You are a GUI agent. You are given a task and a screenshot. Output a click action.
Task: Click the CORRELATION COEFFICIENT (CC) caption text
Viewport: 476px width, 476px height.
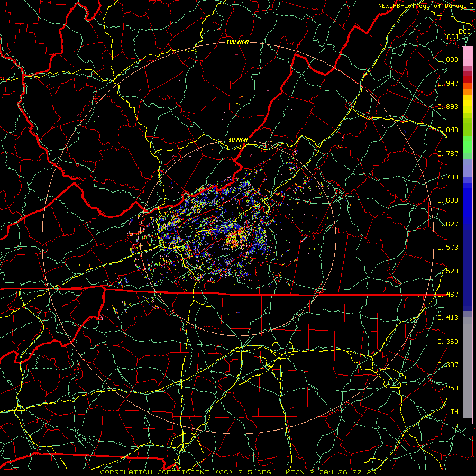pos(167,472)
